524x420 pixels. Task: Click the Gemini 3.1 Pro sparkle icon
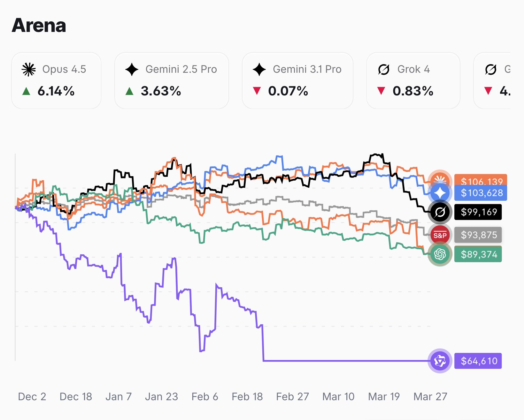[x=259, y=69]
